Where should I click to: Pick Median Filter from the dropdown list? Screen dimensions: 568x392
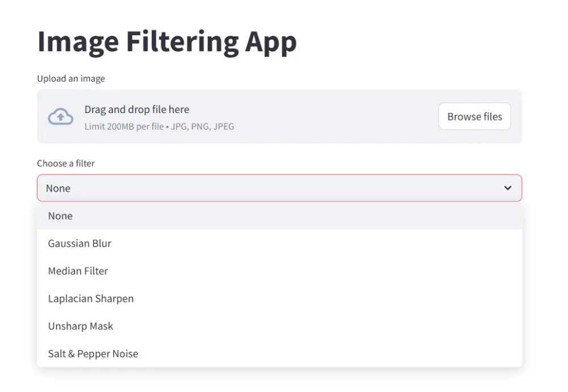click(x=78, y=271)
